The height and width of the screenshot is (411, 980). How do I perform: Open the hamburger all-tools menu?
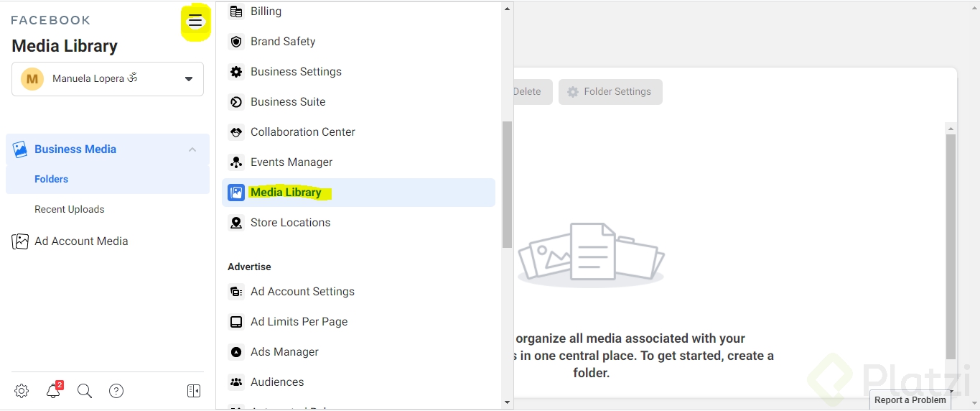(195, 22)
